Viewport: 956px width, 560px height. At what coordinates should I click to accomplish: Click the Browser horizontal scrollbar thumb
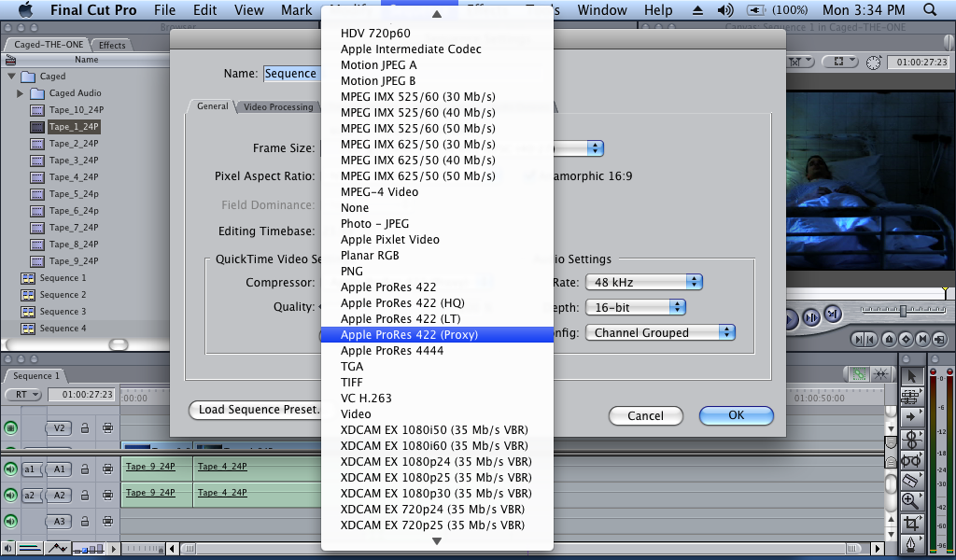[119, 345]
